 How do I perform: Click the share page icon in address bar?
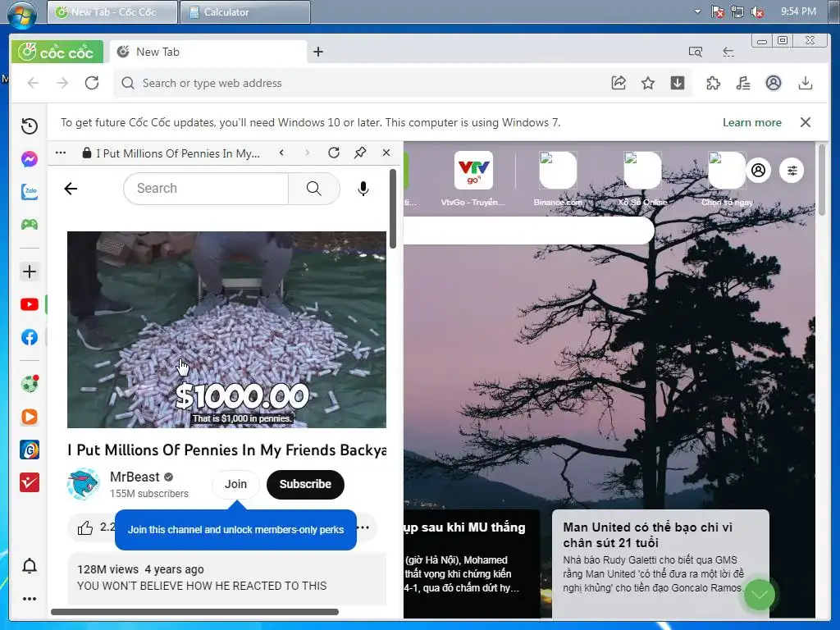click(619, 83)
